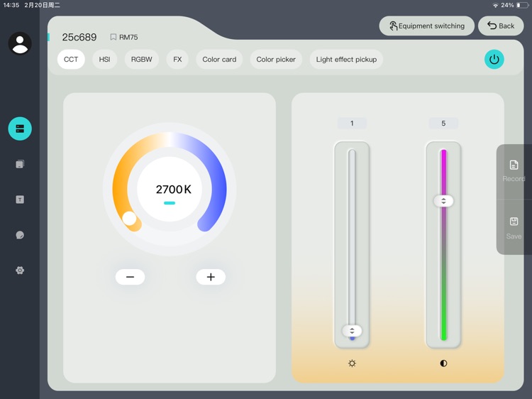
Task: Open the Light effect pickup tab
Action: pyautogui.click(x=346, y=60)
